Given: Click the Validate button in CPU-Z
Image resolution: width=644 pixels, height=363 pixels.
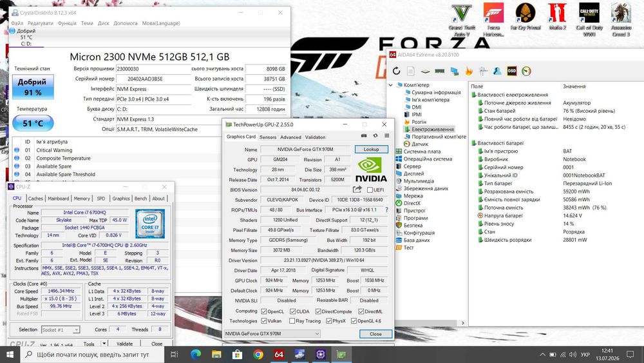Looking at the screenshot, I should pos(124,344).
